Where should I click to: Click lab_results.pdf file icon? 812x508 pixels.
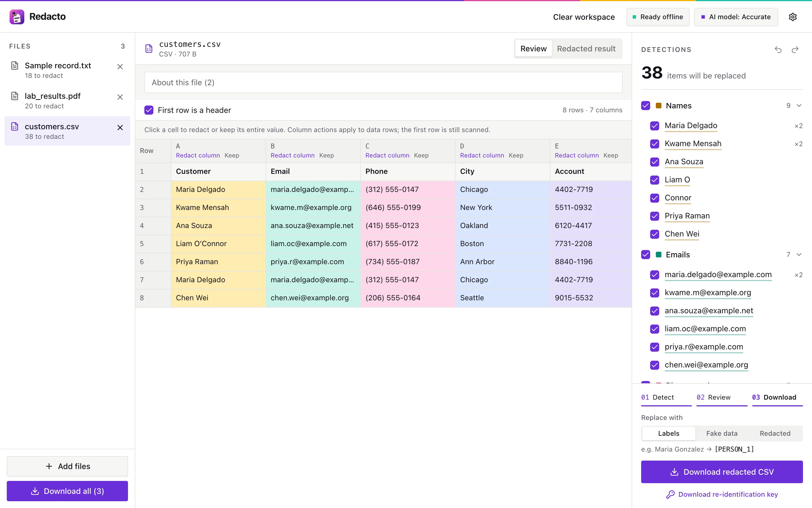(15, 96)
